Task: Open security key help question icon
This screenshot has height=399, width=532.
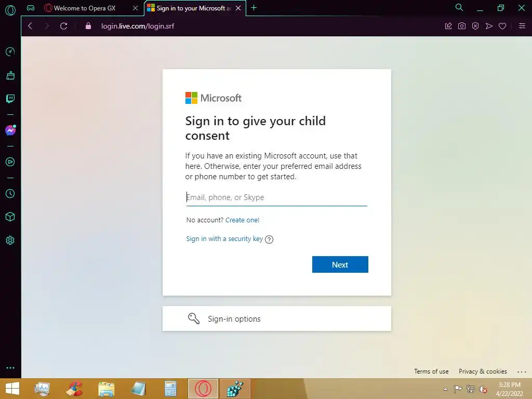Action: (x=269, y=240)
